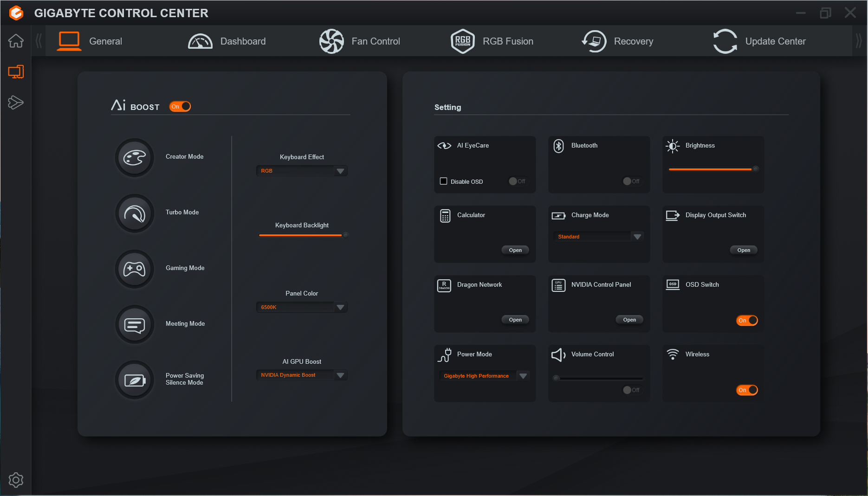
Task: Select the Meeting Mode chat icon
Action: (135, 325)
